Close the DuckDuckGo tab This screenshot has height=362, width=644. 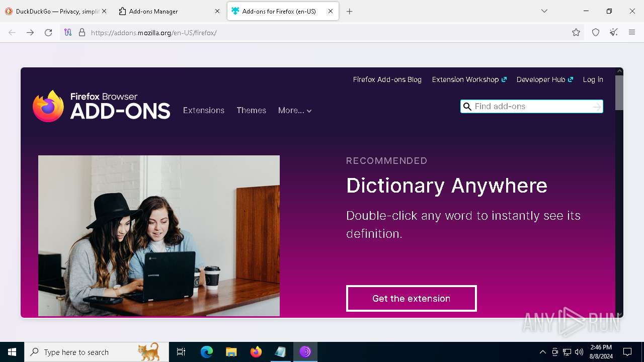pos(104,11)
